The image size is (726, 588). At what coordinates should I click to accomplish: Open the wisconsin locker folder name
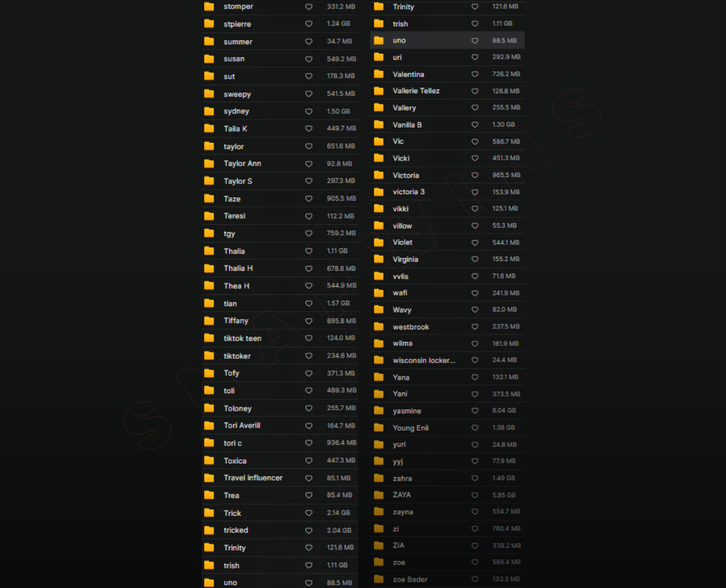coord(424,360)
